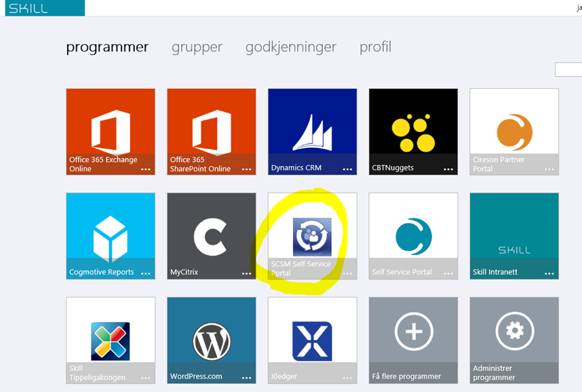Expand WordPress.com tile options dots
Image resolution: width=582 pixels, height=392 pixels.
pos(247,378)
